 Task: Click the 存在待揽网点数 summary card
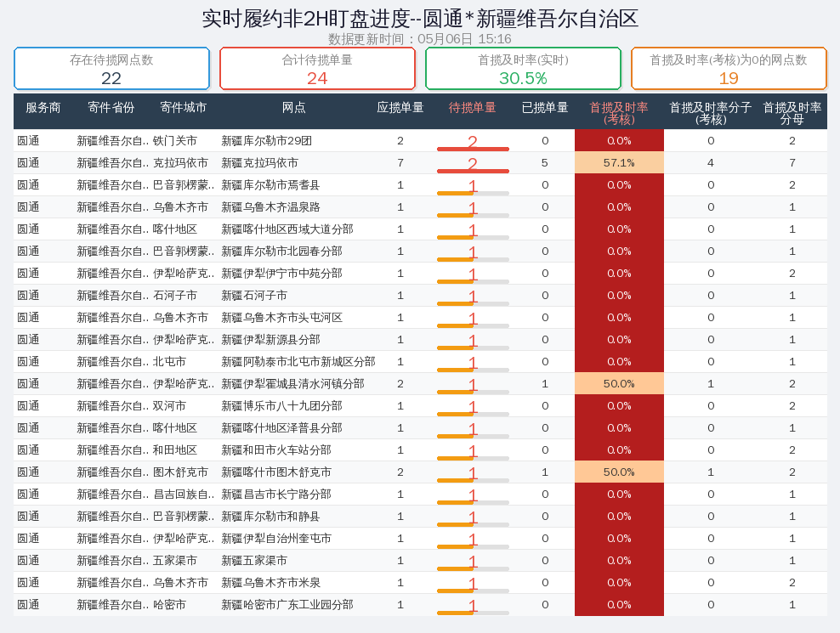(x=111, y=69)
